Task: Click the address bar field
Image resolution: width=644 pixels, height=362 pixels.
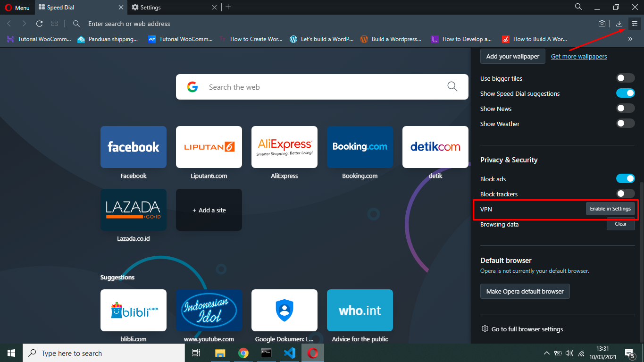Action: click(330, 24)
